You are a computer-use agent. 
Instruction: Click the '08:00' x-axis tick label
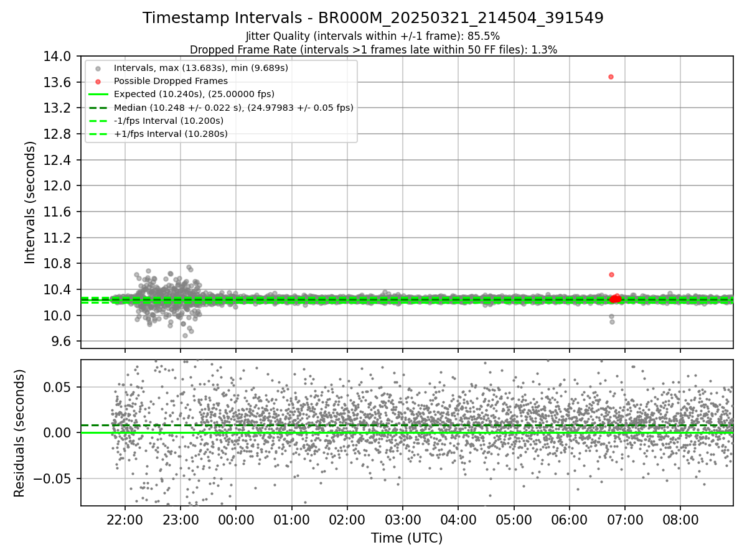tap(680, 520)
